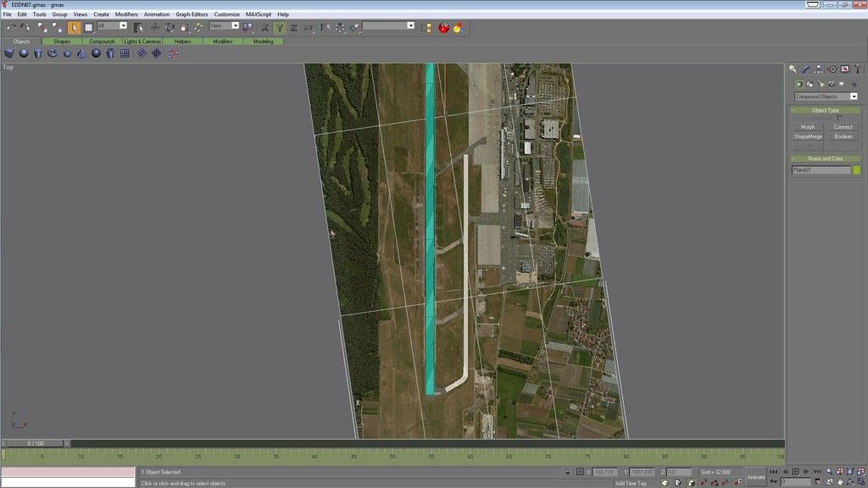
Task: Click the Plane01 object color swatch
Action: (856, 169)
